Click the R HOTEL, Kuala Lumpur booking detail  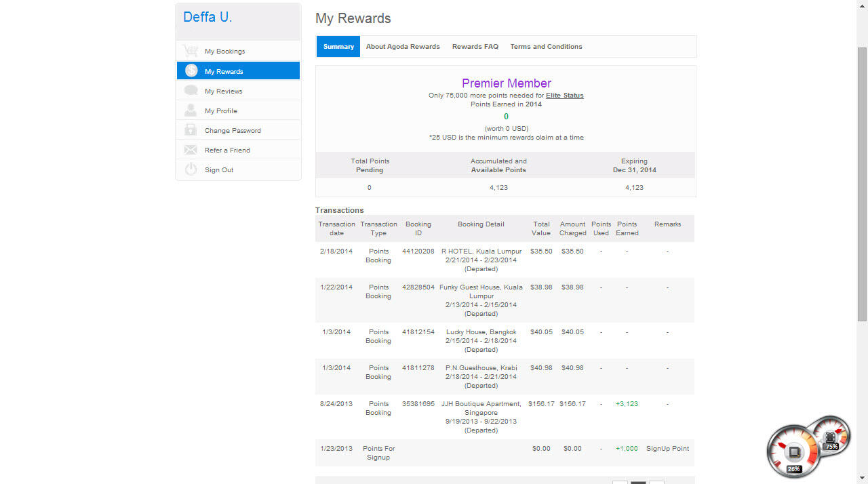481,260
